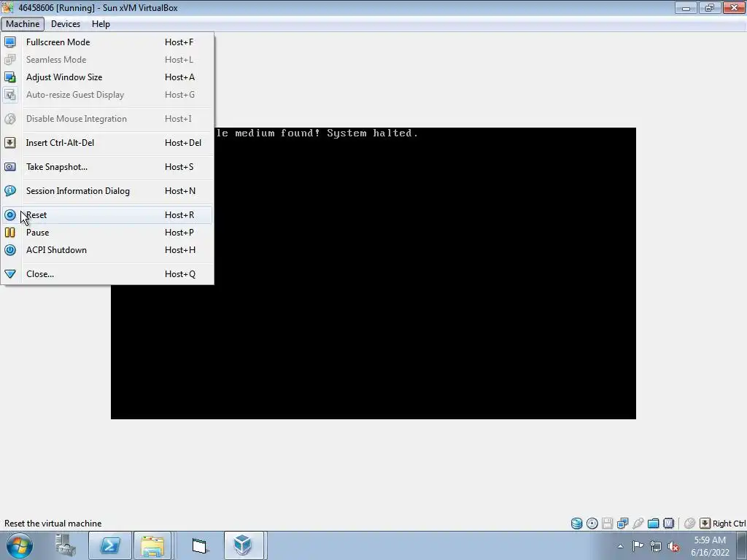The image size is (747, 560).
Task: Choose Disable Mouse Integration entry
Action: [x=107, y=119]
